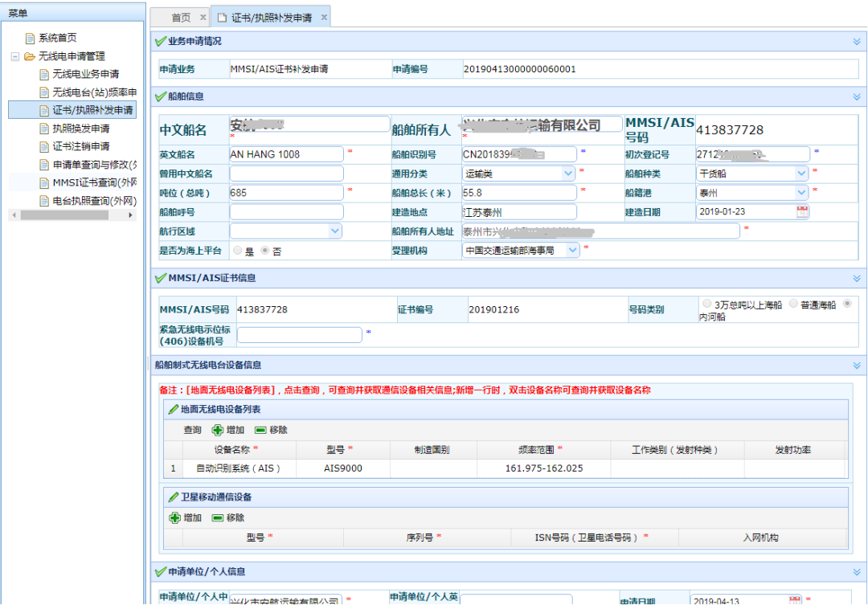This screenshot has height=605, width=868.
Task: Switch to the 首页 tab
Action: (181, 18)
